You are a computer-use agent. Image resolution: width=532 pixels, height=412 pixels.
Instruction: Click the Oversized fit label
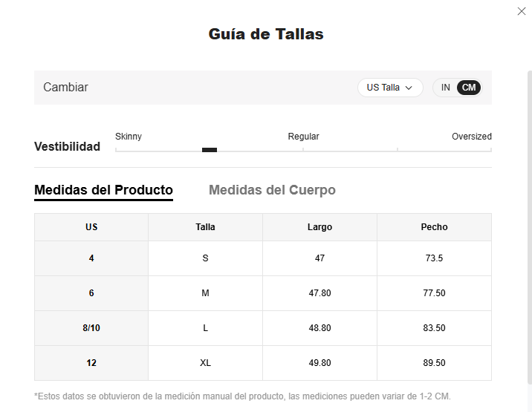472,137
